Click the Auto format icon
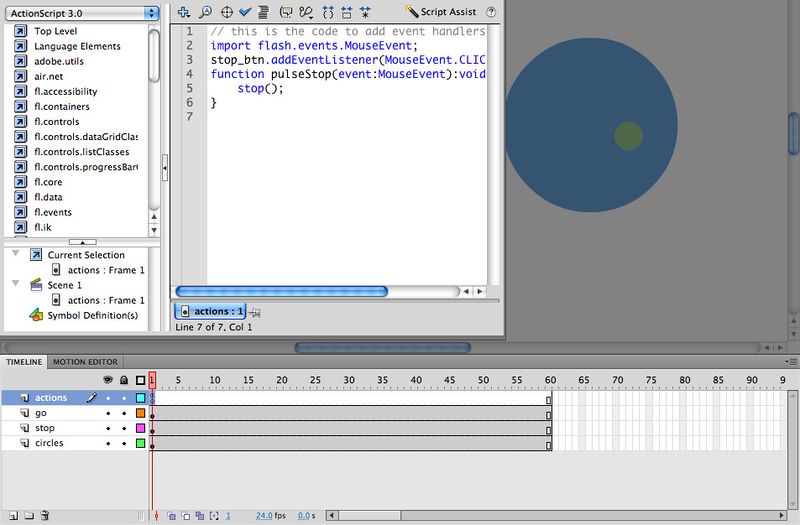 pos(263,12)
